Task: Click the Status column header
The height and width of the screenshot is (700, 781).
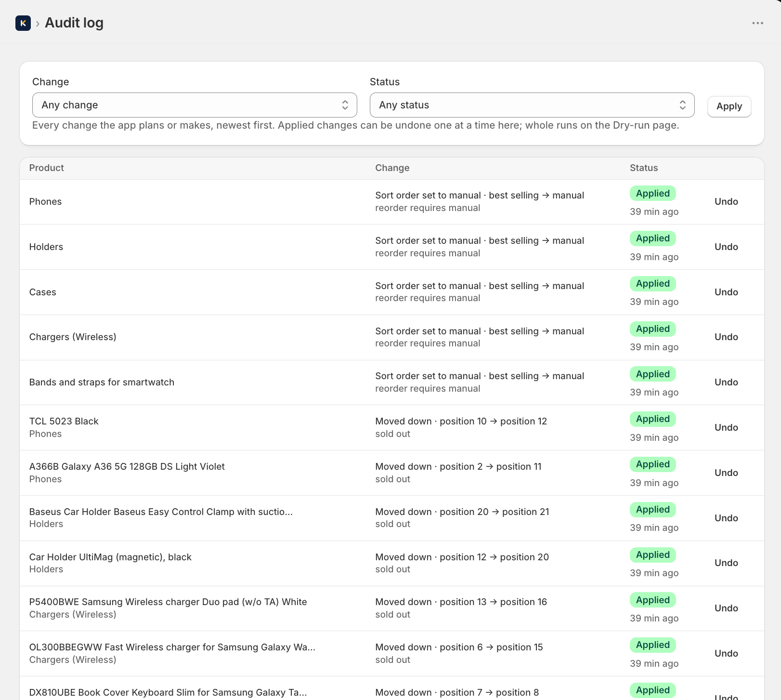Action: (644, 168)
